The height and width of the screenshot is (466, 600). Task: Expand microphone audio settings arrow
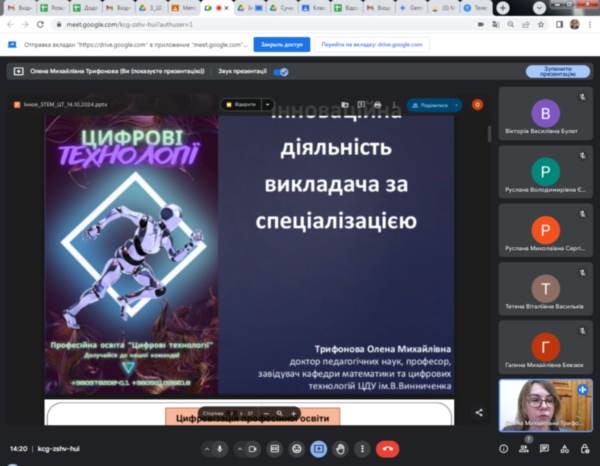[x=205, y=449]
